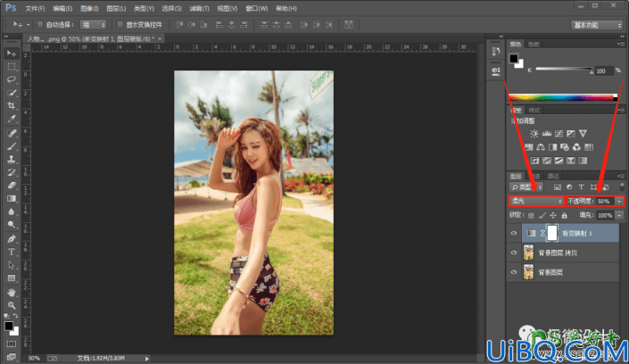
Task: Select the Spot Healing Brush tool
Action: 12,133
